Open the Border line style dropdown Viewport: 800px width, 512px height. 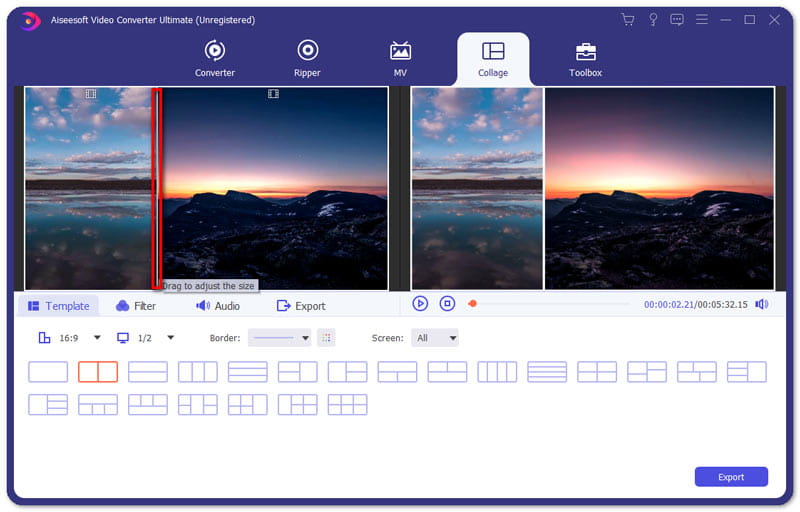click(280, 338)
